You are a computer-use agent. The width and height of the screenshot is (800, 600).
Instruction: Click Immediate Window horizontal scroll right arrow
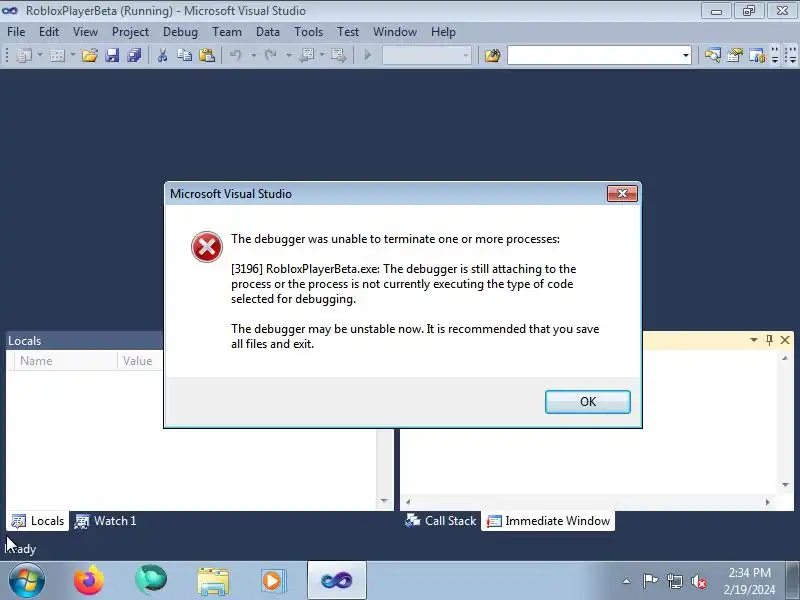(x=767, y=502)
